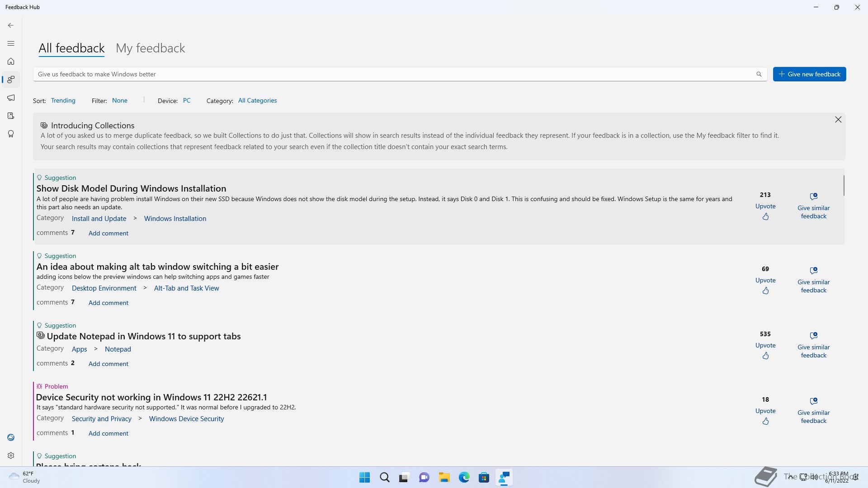Open File Explorer from taskbar
The height and width of the screenshot is (488, 868).
pos(444,478)
